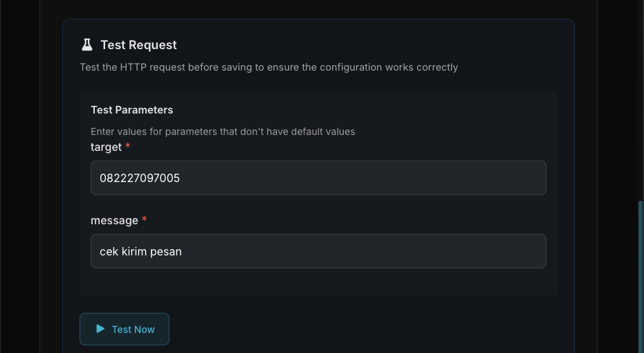
Task: Grab the vertical scrollbar thumb
Action: point(640,277)
